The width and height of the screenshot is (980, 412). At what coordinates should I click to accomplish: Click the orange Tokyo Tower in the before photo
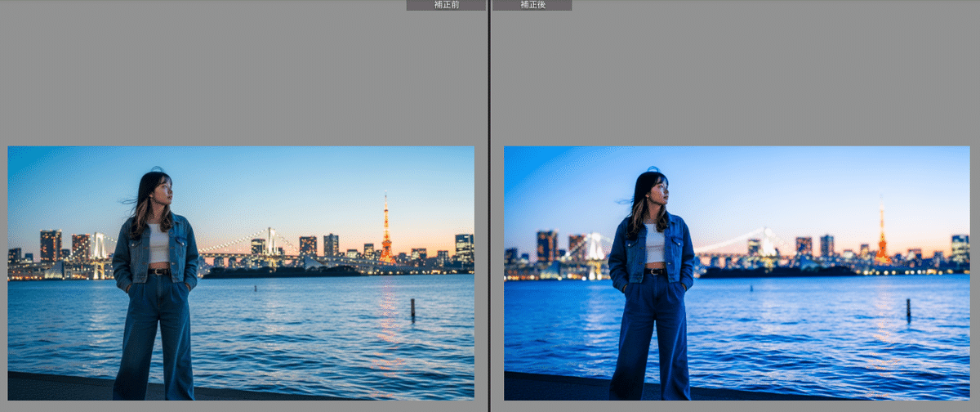click(385, 233)
